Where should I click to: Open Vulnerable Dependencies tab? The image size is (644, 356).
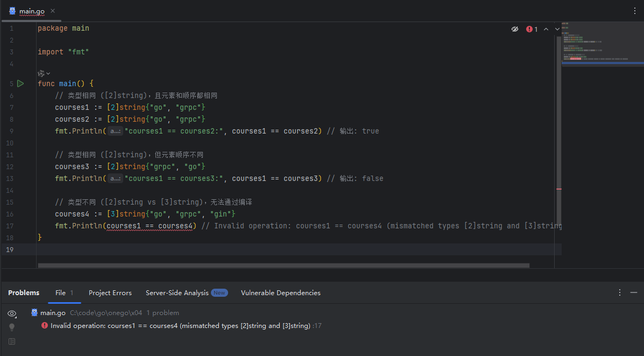[280, 292]
